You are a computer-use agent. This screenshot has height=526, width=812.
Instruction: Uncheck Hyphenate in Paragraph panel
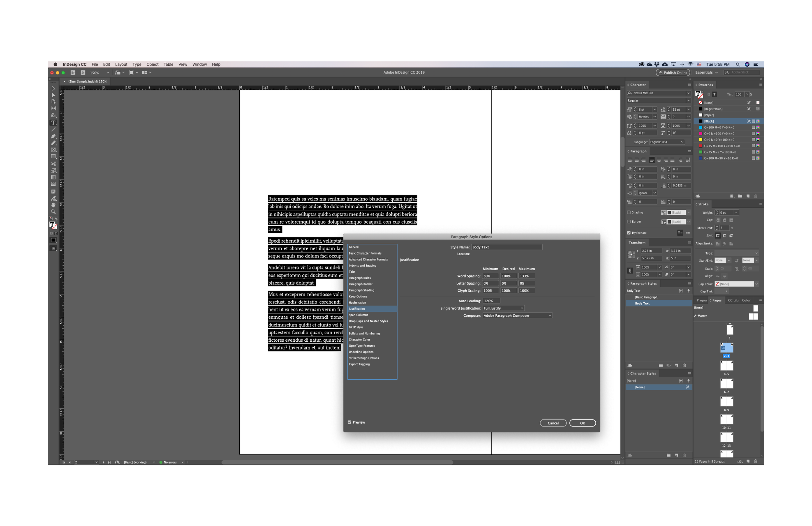pos(629,232)
